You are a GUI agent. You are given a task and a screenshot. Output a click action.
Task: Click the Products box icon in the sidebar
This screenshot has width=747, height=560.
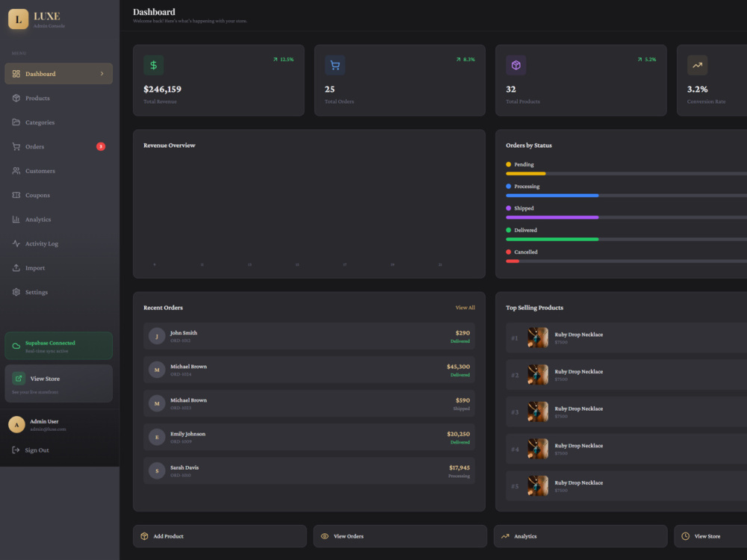point(16,98)
